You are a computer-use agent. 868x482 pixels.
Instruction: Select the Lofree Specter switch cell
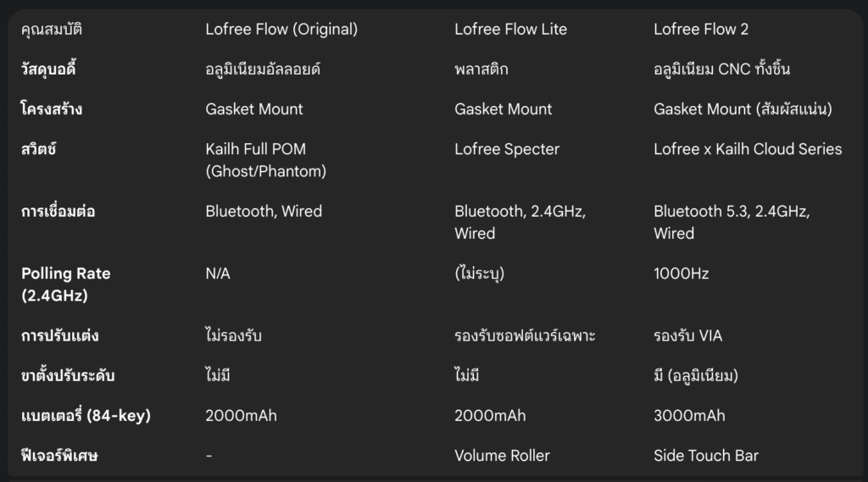[507, 149]
